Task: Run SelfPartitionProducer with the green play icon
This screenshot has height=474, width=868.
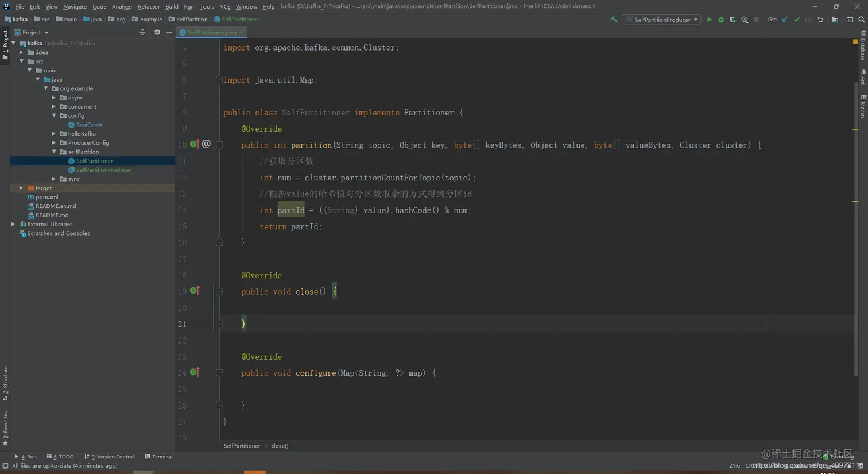Action: pyautogui.click(x=710, y=20)
